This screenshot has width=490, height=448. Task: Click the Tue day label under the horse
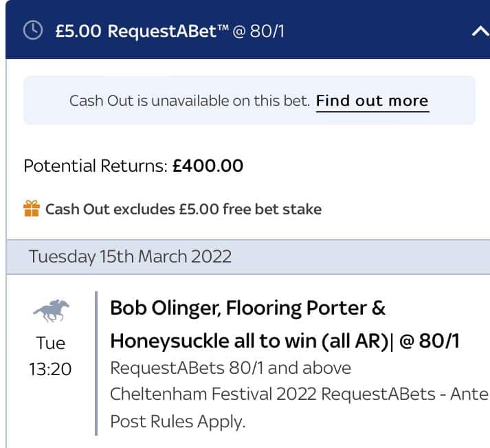pos(50,343)
